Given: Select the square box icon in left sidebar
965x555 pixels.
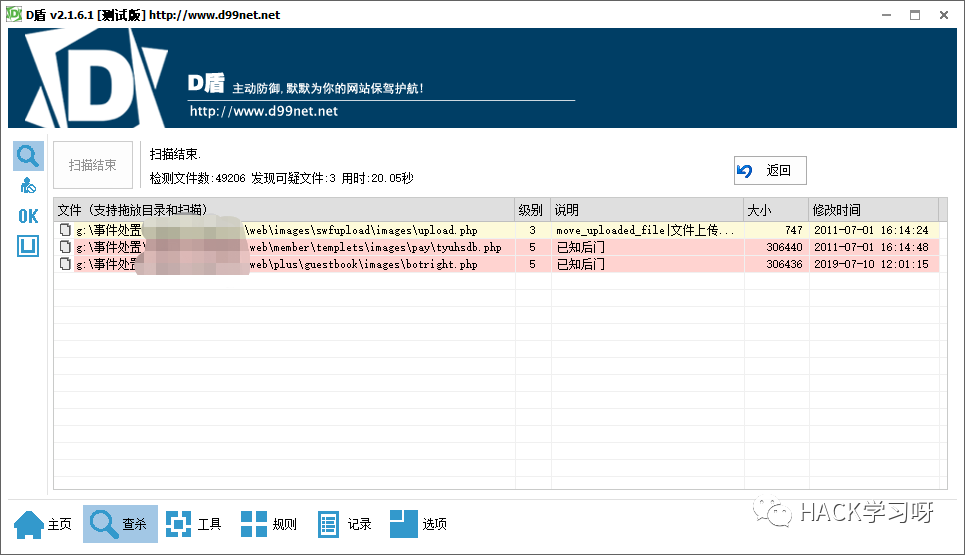Looking at the screenshot, I should click(x=28, y=246).
